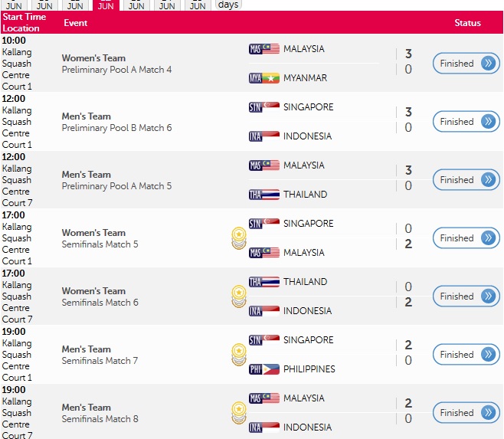Viewport: 504px width, 439px height.
Task: Click Malaysia's score 2 in Women's Semifinals Match 5
Action: (408, 244)
